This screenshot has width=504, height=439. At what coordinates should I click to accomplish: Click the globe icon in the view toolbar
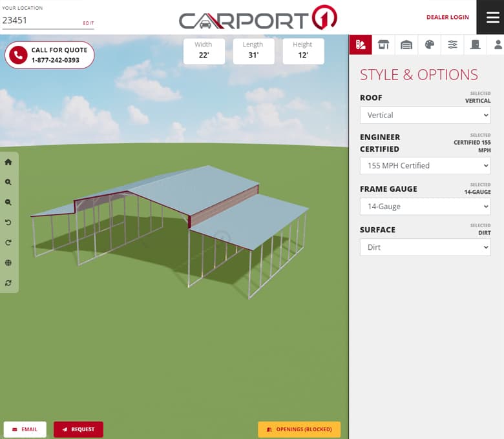coord(8,263)
